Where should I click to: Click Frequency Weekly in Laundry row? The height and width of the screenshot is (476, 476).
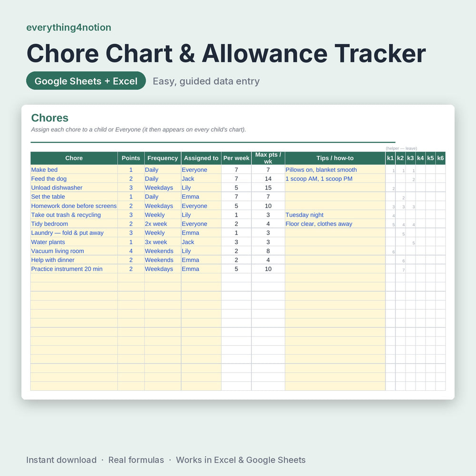(x=163, y=233)
